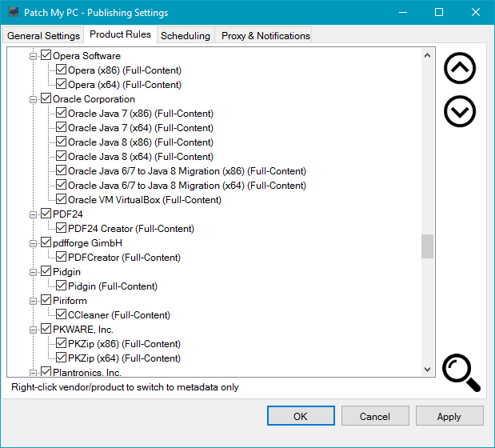Screen dimensions: 495x448
Task: Toggle the PDFCreator checkbox
Action: click(x=61, y=257)
